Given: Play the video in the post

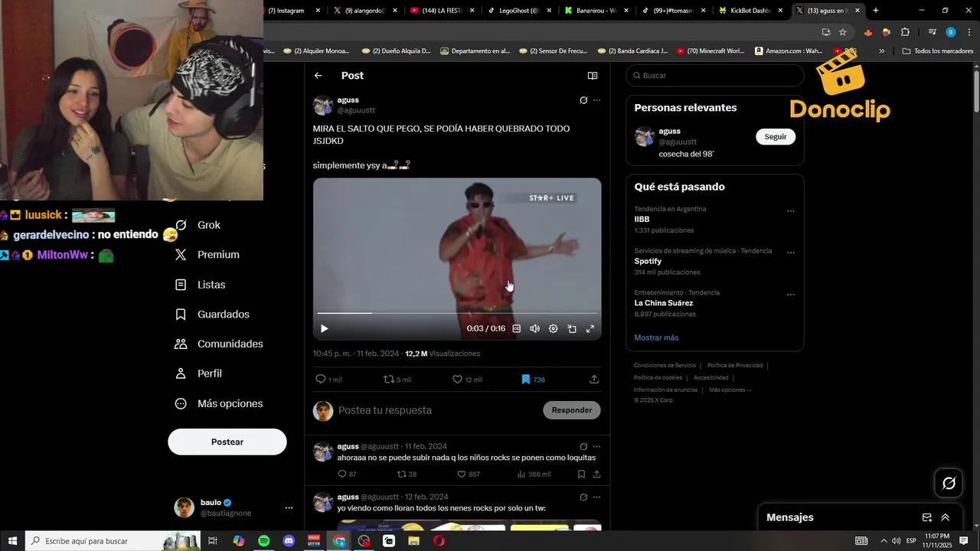Looking at the screenshot, I should [x=324, y=328].
